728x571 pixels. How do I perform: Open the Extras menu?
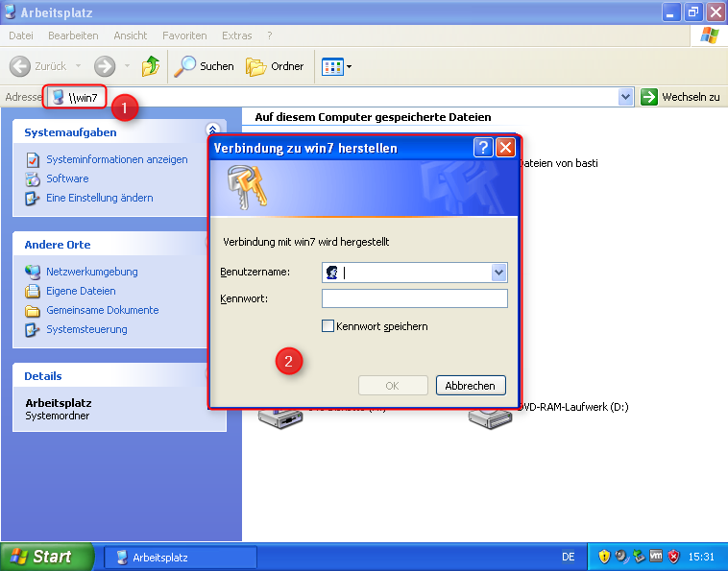point(237,36)
